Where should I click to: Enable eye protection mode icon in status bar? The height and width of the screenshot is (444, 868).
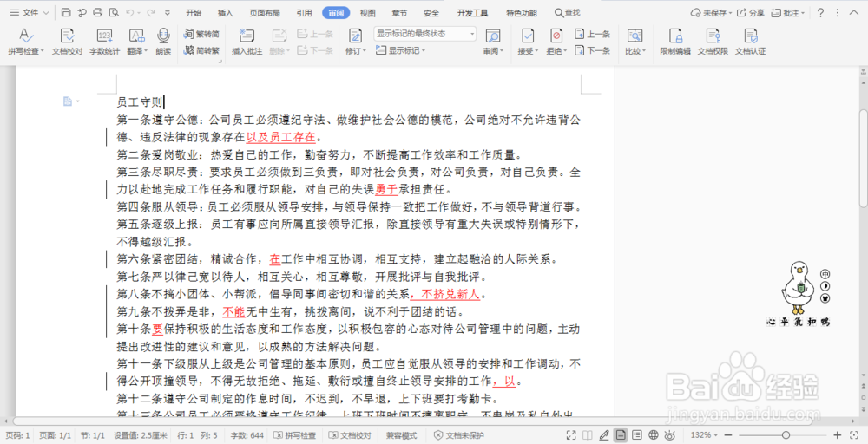point(670,435)
